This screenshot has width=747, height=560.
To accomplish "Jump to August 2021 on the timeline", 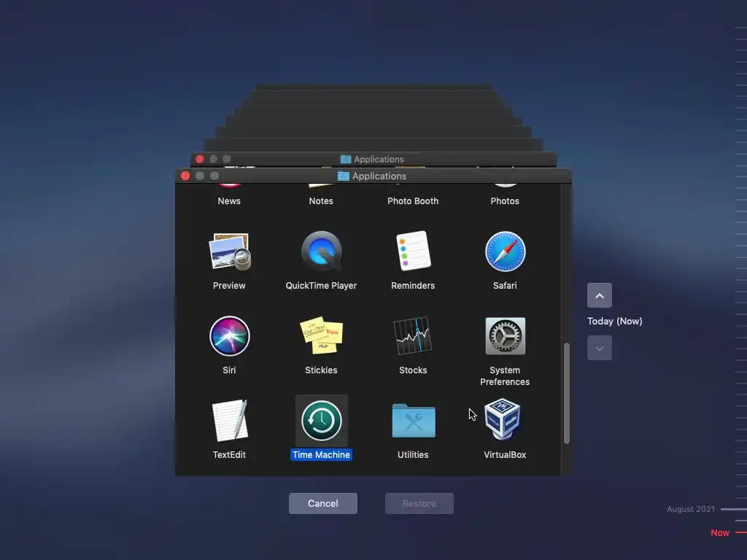I will coord(691,509).
